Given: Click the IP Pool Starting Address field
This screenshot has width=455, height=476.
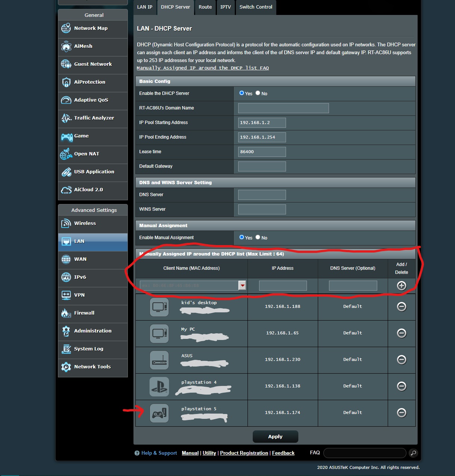Looking at the screenshot, I should click(x=262, y=123).
